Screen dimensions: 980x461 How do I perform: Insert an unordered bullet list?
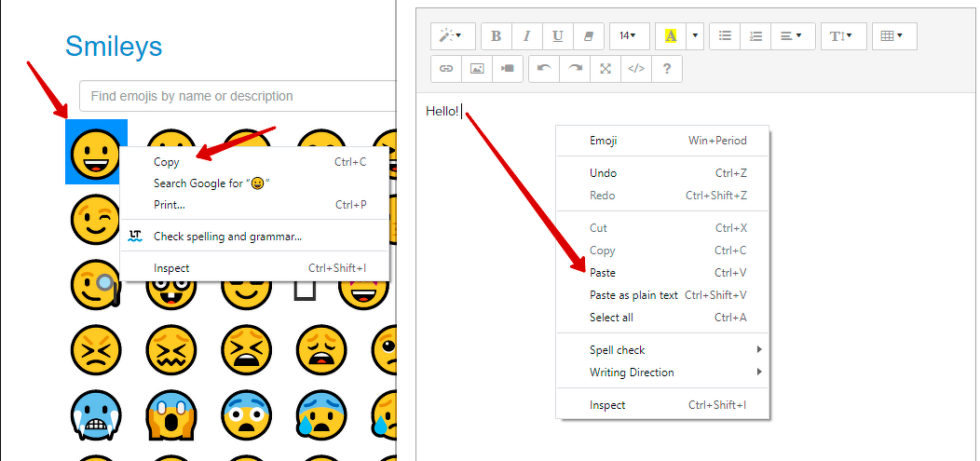point(725,36)
